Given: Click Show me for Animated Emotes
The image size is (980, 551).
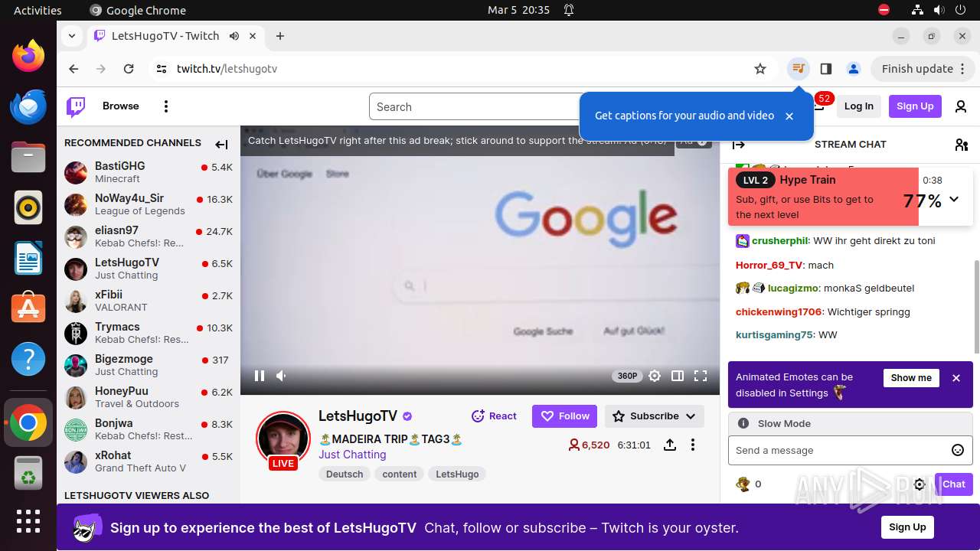Looking at the screenshot, I should point(911,378).
